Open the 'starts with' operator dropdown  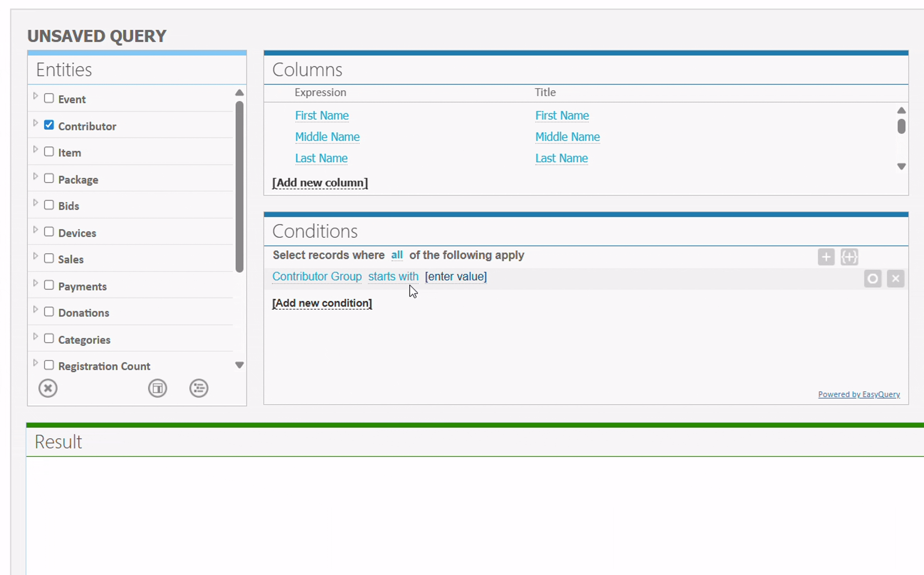tap(393, 277)
